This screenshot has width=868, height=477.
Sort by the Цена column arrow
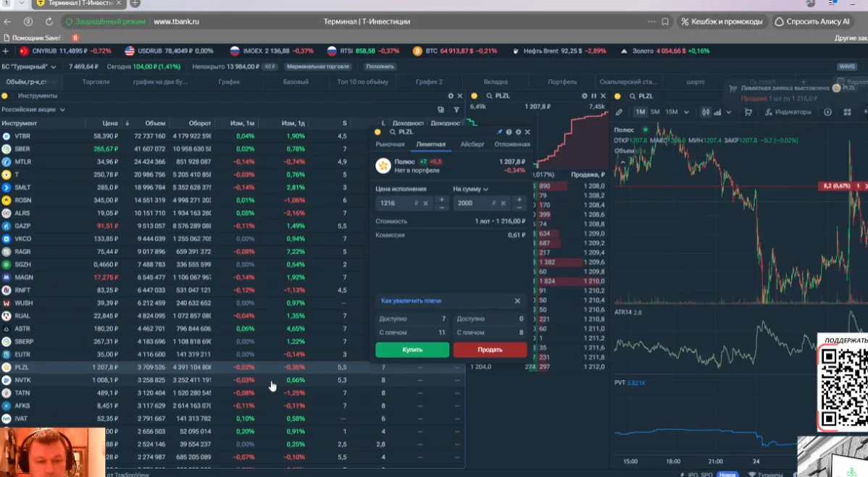click(x=128, y=123)
